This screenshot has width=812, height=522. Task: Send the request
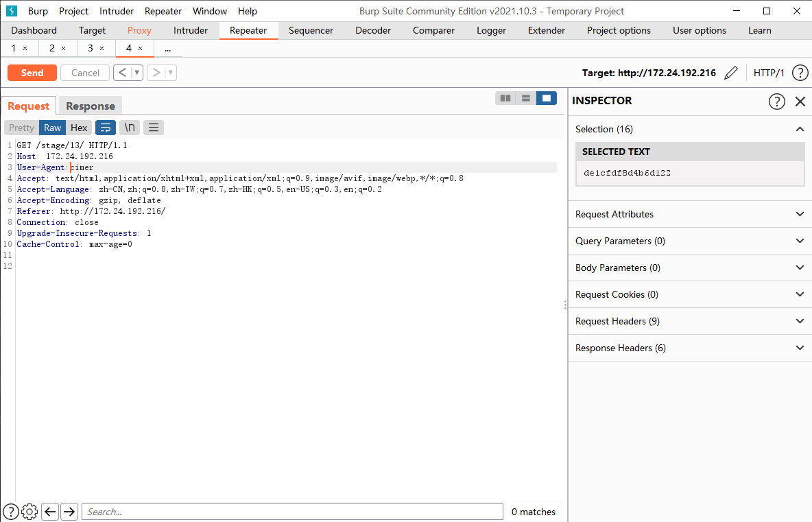click(32, 73)
